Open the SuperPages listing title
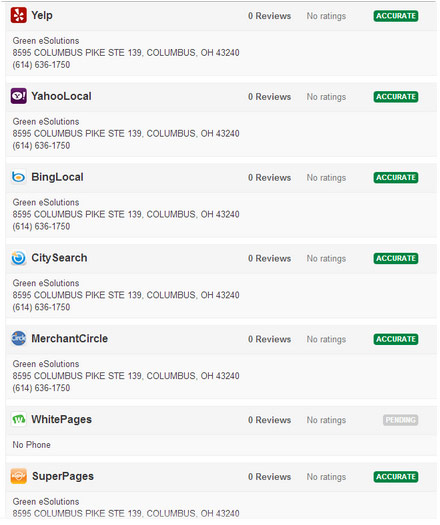The width and height of the screenshot is (440, 525). point(63,476)
